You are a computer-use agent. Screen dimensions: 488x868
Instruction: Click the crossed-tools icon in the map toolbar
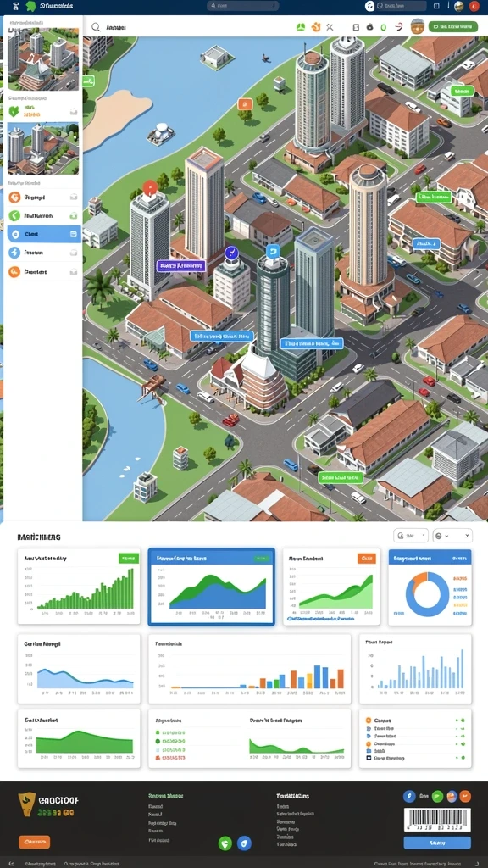(x=330, y=26)
